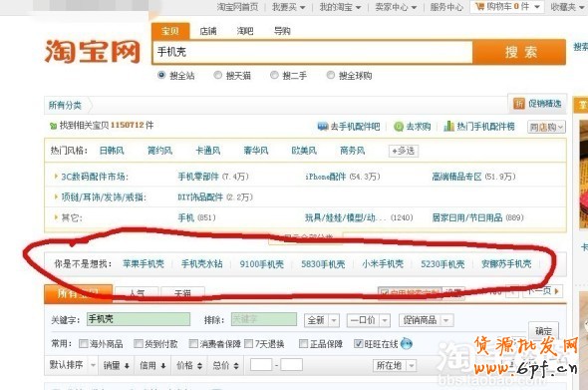The image size is (588, 390).
Task: Open 默认排序 dropdown
Action: pyautogui.click(x=73, y=365)
